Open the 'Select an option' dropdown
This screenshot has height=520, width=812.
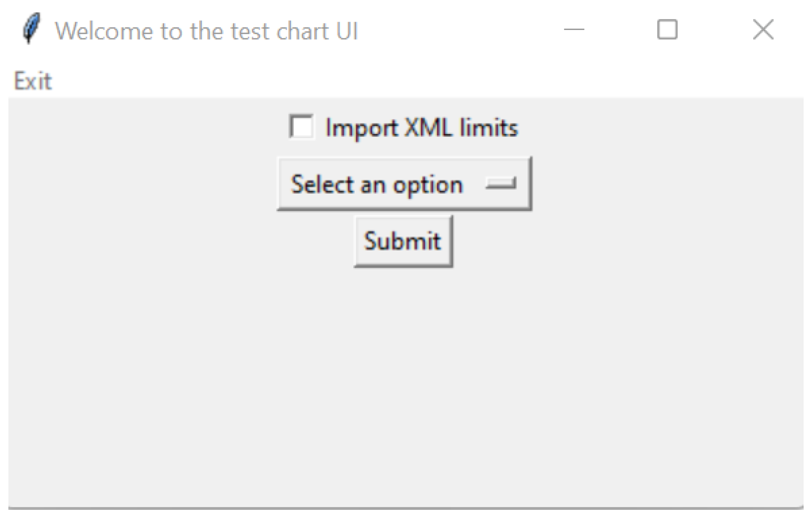click(x=404, y=183)
